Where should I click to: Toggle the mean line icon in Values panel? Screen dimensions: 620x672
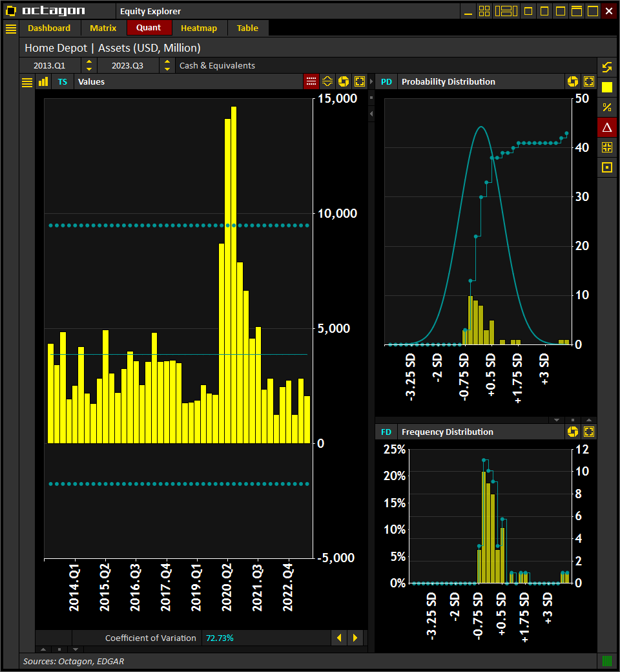pos(327,81)
